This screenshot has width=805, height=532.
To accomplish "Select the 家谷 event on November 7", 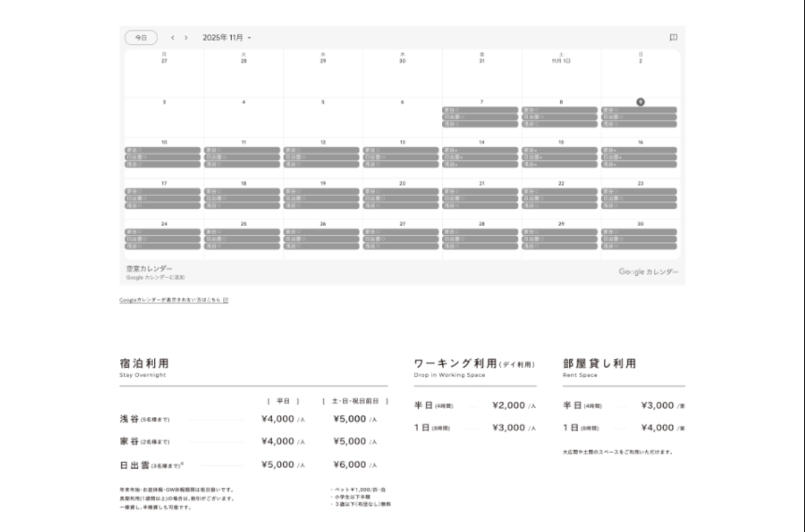I will pyautogui.click(x=482, y=110).
